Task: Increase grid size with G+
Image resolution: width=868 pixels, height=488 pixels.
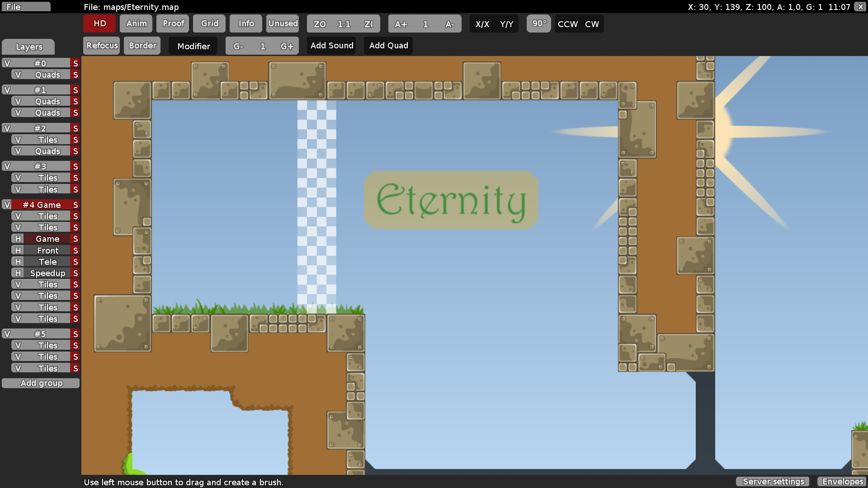Action: pyautogui.click(x=287, y=46)
